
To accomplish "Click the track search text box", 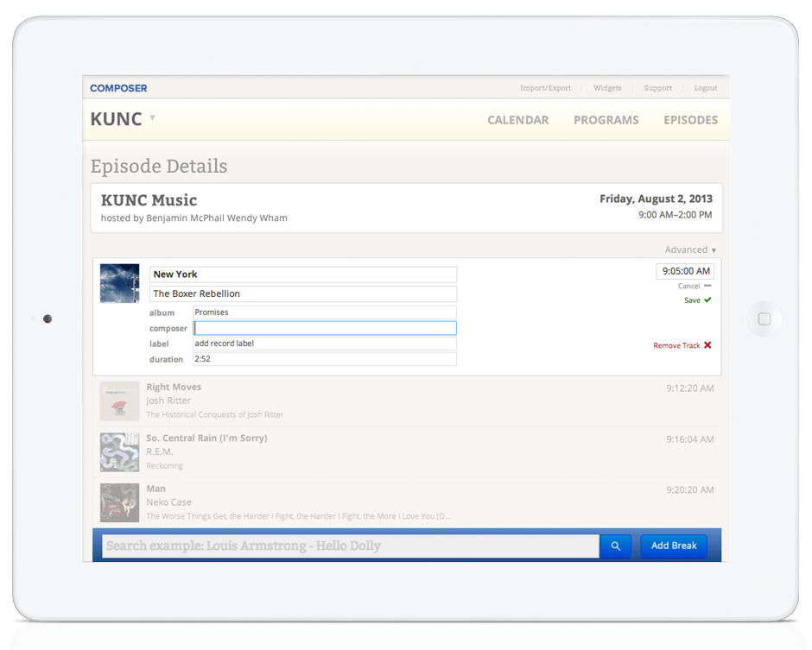I will click(350, 546).
